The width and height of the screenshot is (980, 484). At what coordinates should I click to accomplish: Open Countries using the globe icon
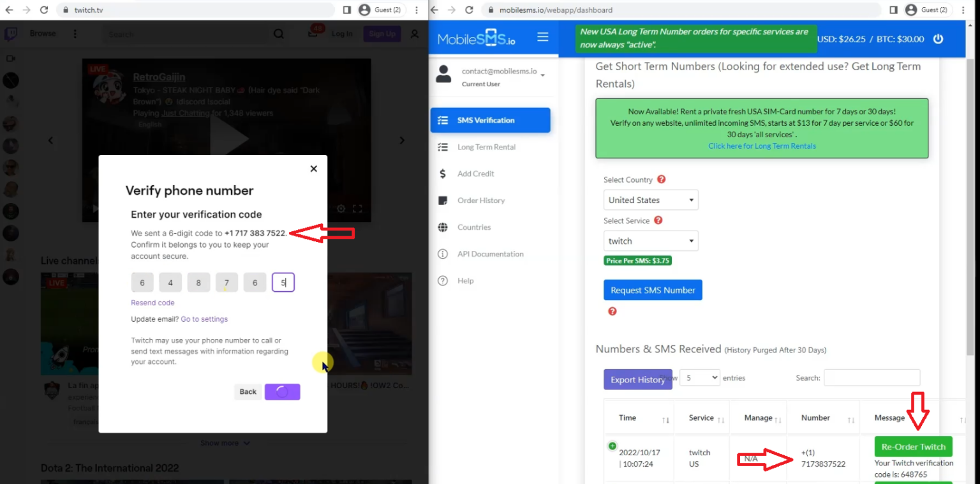[443, 227]
